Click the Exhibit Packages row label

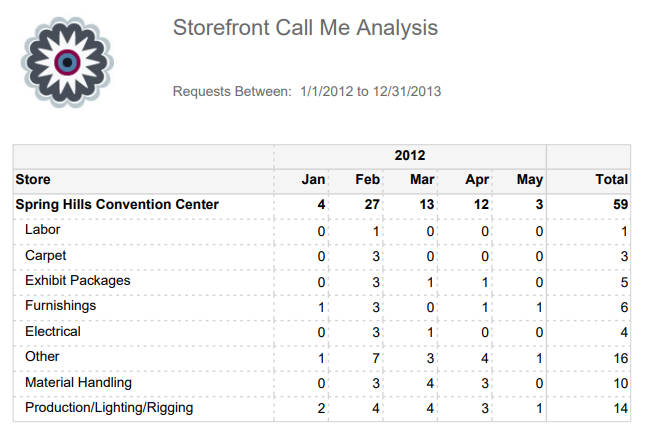point(78,281)
